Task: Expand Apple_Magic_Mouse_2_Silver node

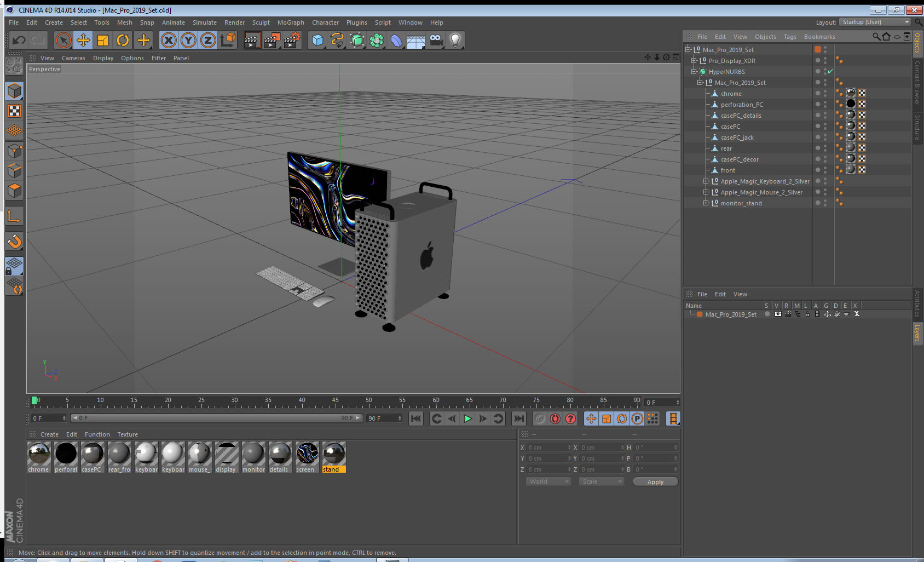Action: click(x=706, y=192)
